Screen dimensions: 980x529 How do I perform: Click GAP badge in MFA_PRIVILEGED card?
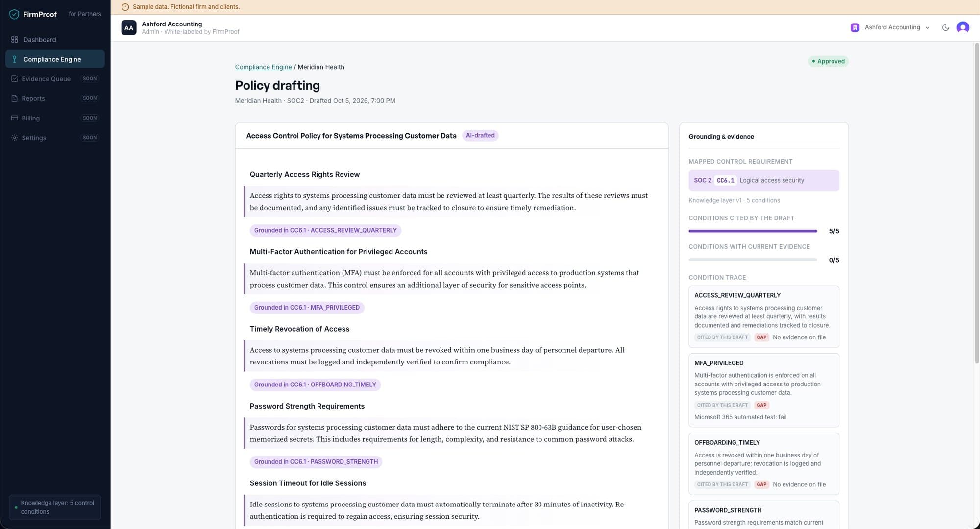(761, 405)
